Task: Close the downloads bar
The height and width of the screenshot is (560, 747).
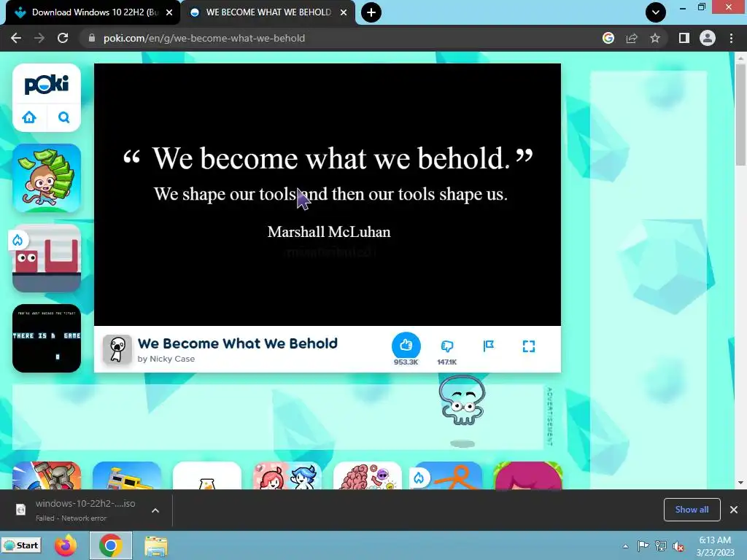Action: point(734,510)
